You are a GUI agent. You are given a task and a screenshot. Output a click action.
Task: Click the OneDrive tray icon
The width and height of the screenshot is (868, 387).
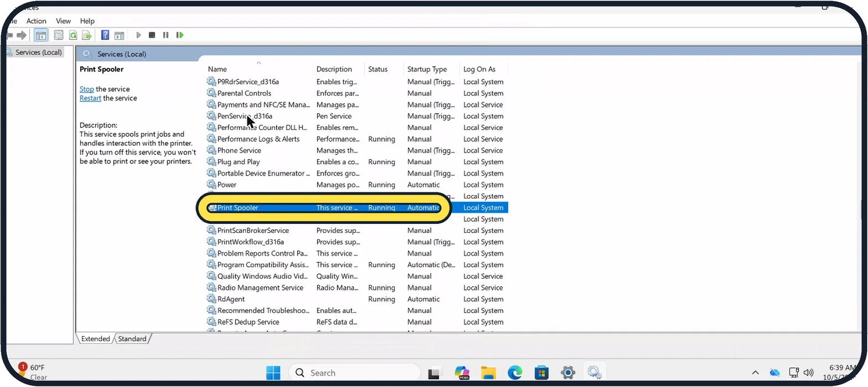pyautogui.click(x=774, y=373)
